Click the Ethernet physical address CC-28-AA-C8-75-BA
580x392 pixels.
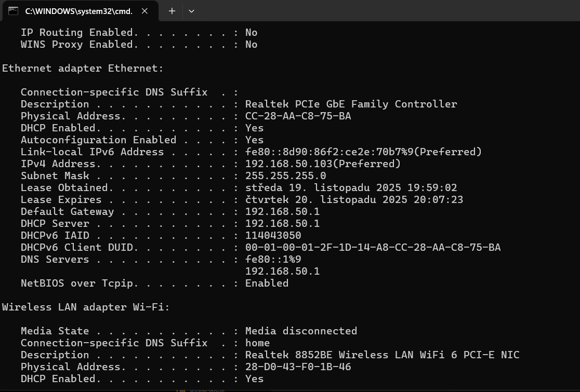(298, 116)
